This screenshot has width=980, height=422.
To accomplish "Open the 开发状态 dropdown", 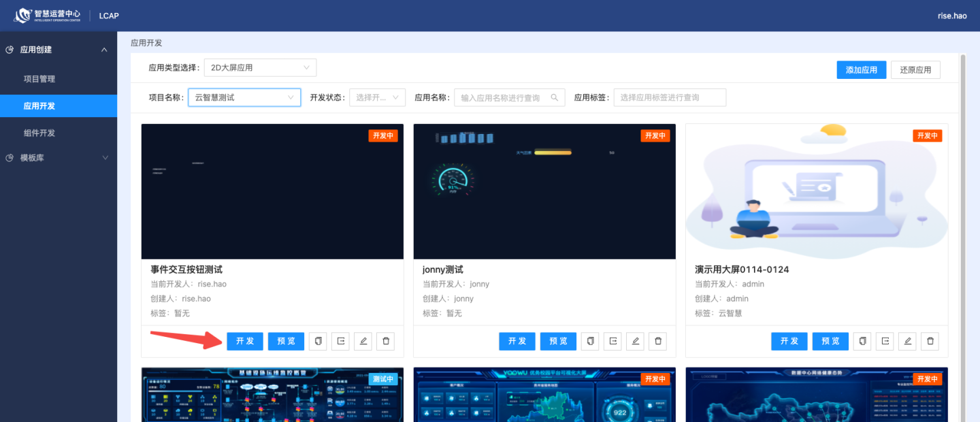I will 378,97.
